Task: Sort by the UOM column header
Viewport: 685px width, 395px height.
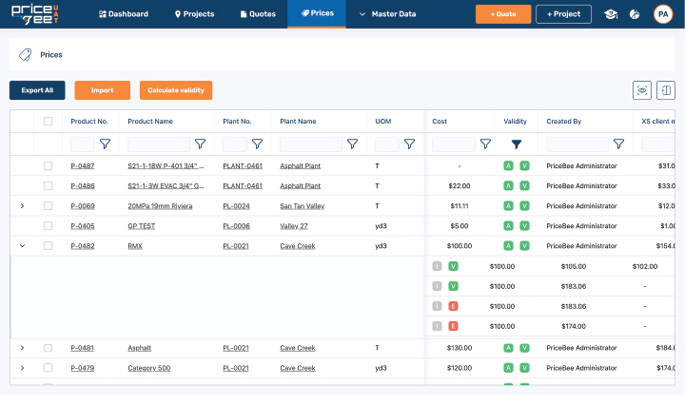Action: point(383,121)
